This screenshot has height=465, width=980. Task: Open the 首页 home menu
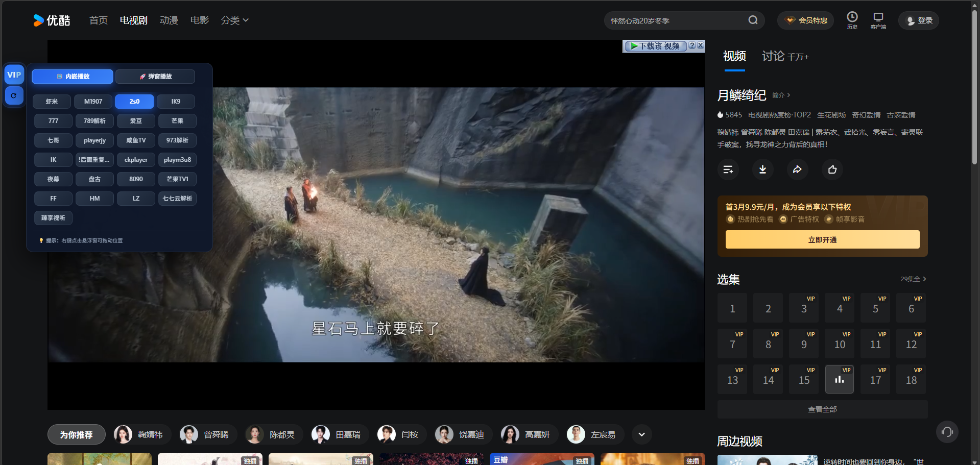(x=99, y=20)
